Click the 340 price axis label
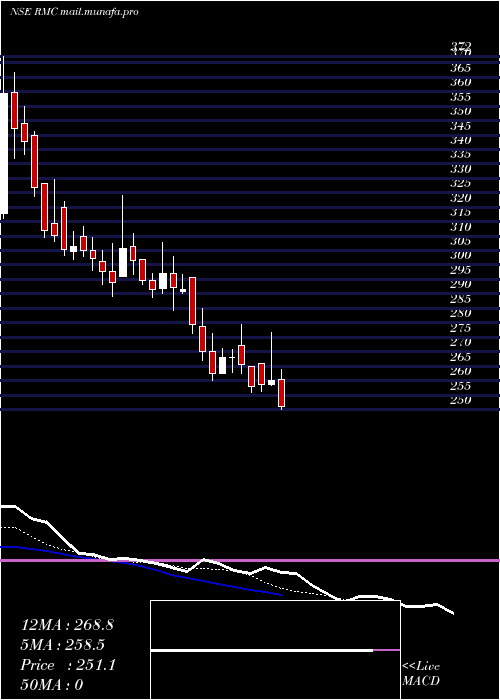Viewport: 500px width, 700px height. [461, 140]
